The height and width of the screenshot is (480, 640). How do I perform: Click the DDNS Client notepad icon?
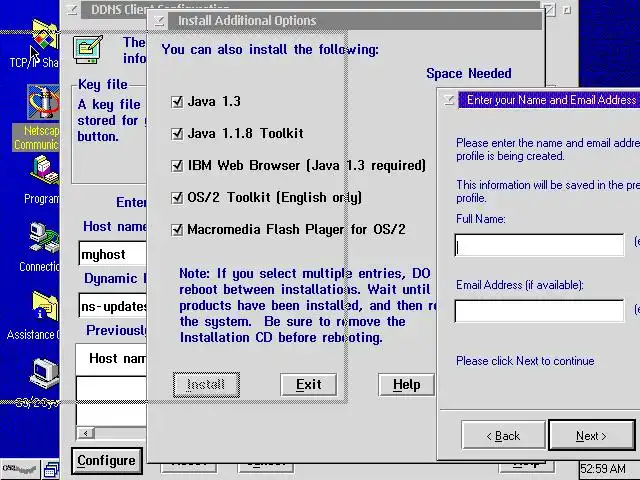point(87,49)
